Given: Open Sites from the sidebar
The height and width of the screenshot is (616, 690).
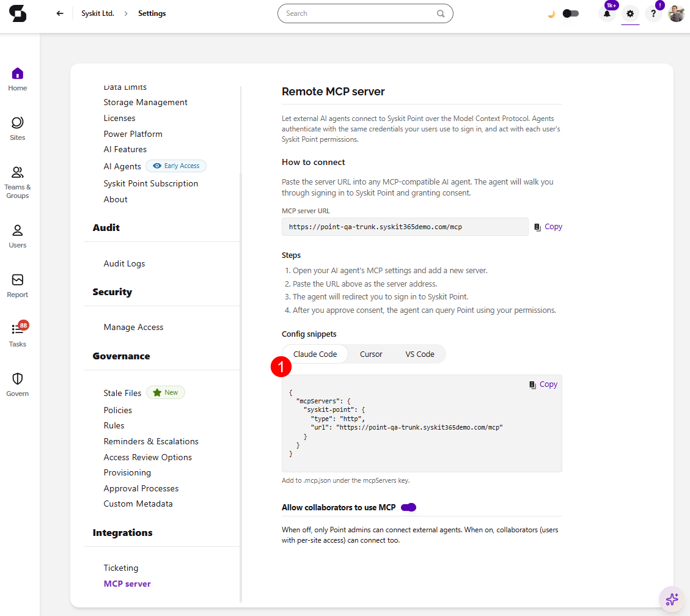Looking at the screenshot, I should (18, 128).
